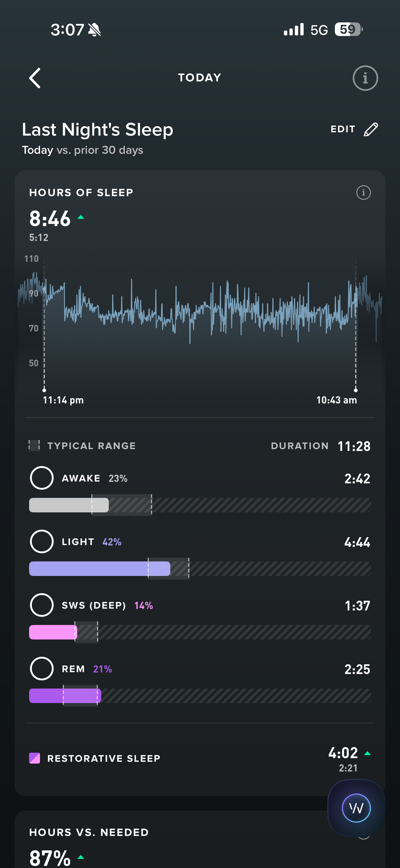
Task: Tap the Typical Range legend icon
Action: pyautogui.click(x=34, y=445)
